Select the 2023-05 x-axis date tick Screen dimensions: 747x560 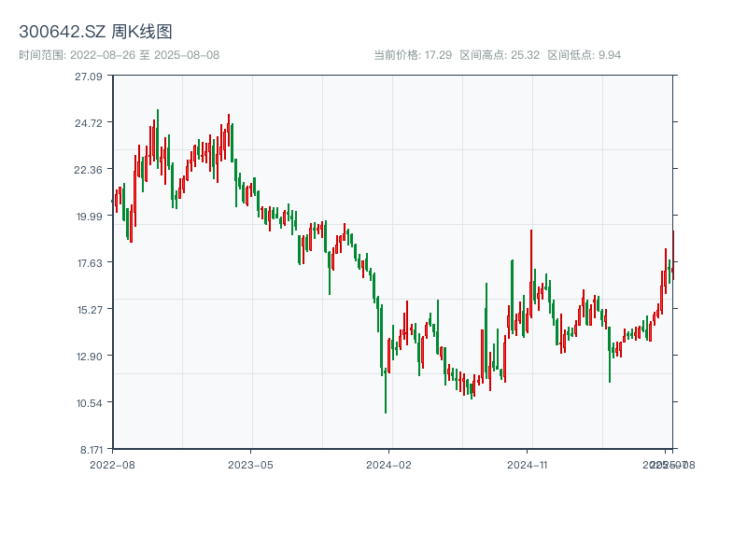[250, 464]
